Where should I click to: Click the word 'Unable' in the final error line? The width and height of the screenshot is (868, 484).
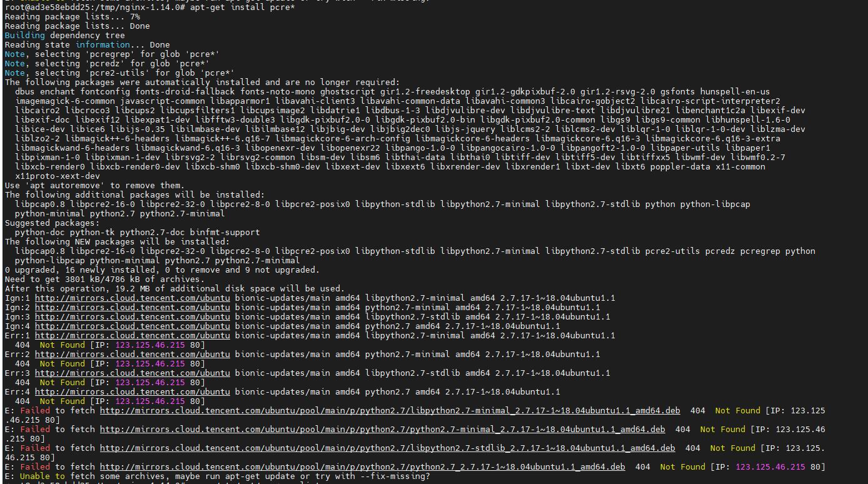(34, 476)
